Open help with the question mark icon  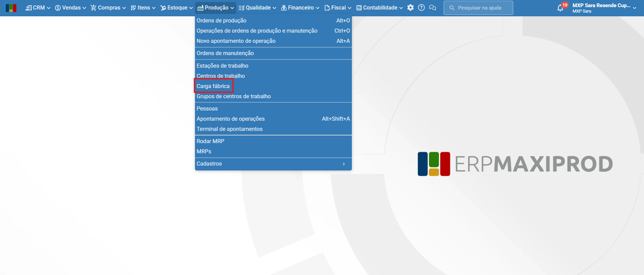421,7
